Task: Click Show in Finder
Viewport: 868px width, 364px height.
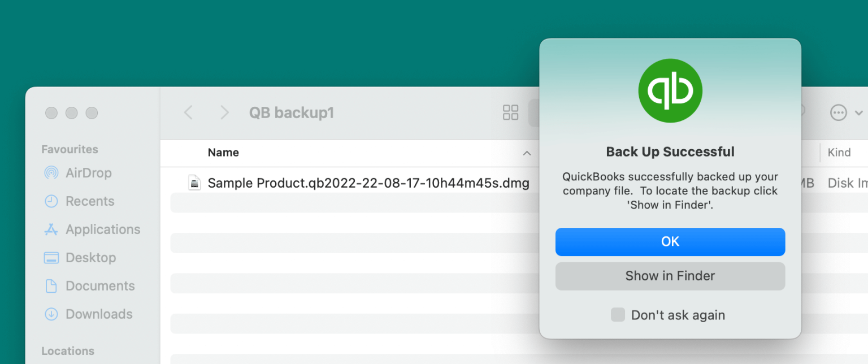Action: coord(670,276)
